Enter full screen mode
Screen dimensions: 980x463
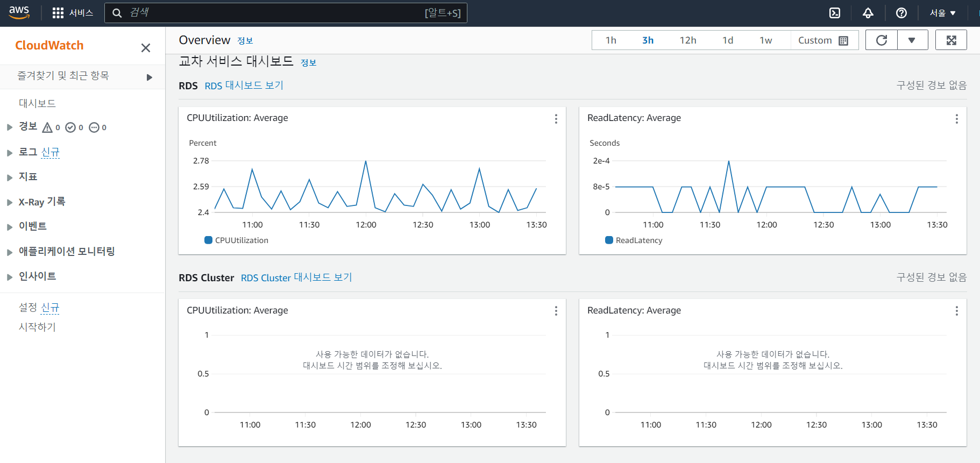pos(951,40)
